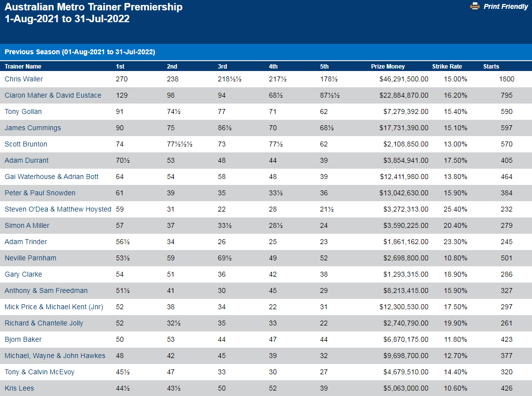532x396 pixels.
Task: Select Gai Waterhouse & Adrian Bott
Action: (51, 177)
